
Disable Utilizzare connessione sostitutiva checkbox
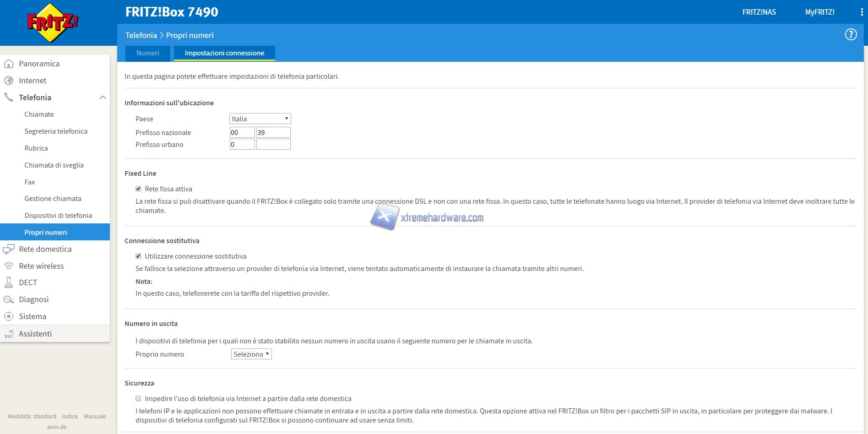tap(138, 256)
